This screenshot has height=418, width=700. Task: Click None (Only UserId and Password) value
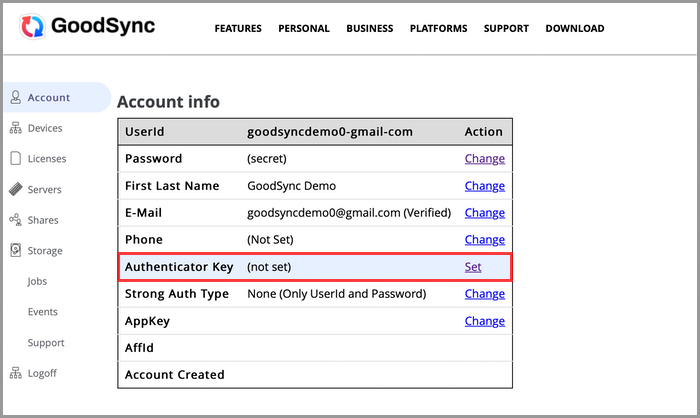coord(337,294)
